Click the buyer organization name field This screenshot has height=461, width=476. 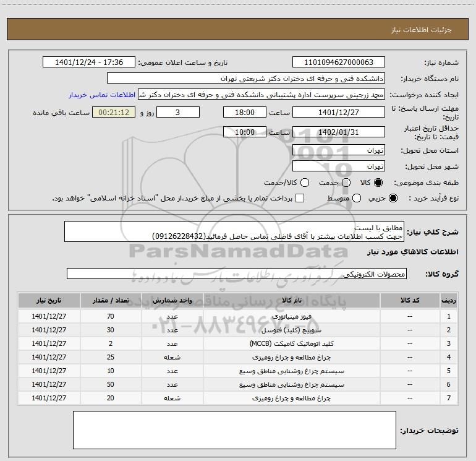(x=246, y=79)
